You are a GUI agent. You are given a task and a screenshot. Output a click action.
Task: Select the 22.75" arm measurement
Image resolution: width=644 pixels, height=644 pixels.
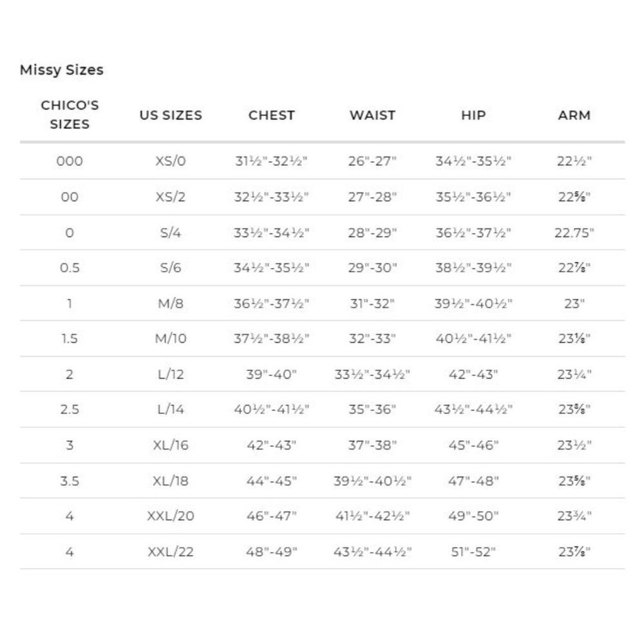click(x=574, y=233)
